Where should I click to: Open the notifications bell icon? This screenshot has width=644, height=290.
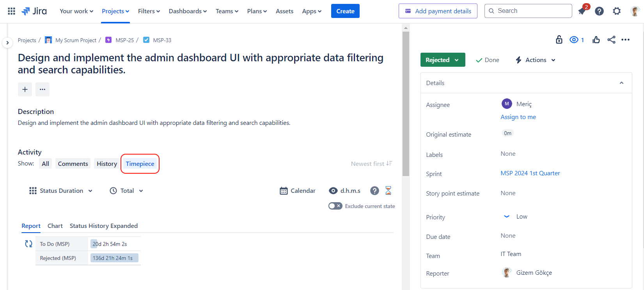click(582, 11)
